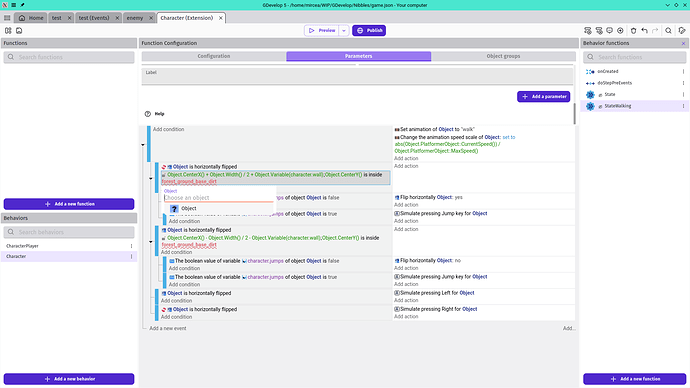Image resolution: width=690 pixels, height=388 pixels.
Task: Switch to the Object groups tab
Action: pos(503,56)
